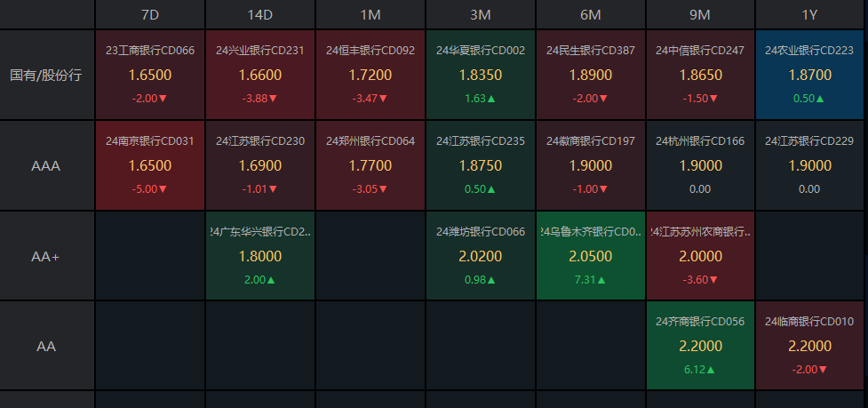The height and width of the screenshot is (408, 868).
Task: Click the 7D tenor column header
Action: click(150, 14)
